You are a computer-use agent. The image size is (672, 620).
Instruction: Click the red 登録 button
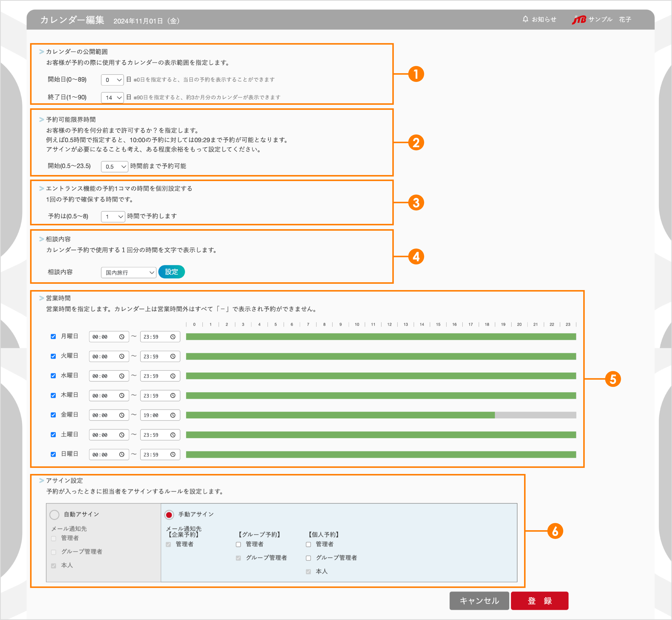(x=539, y=600)
